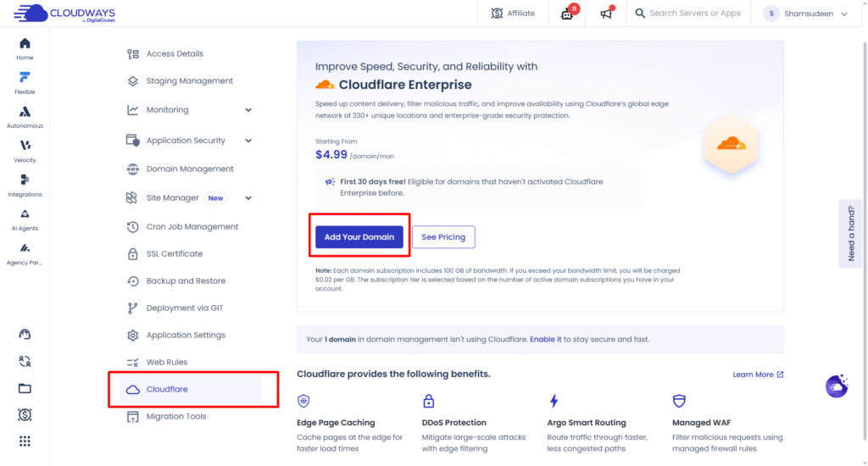868x466 pixels.
Task: Open the projects folder icon in sidebar
Action: [25, 388]
